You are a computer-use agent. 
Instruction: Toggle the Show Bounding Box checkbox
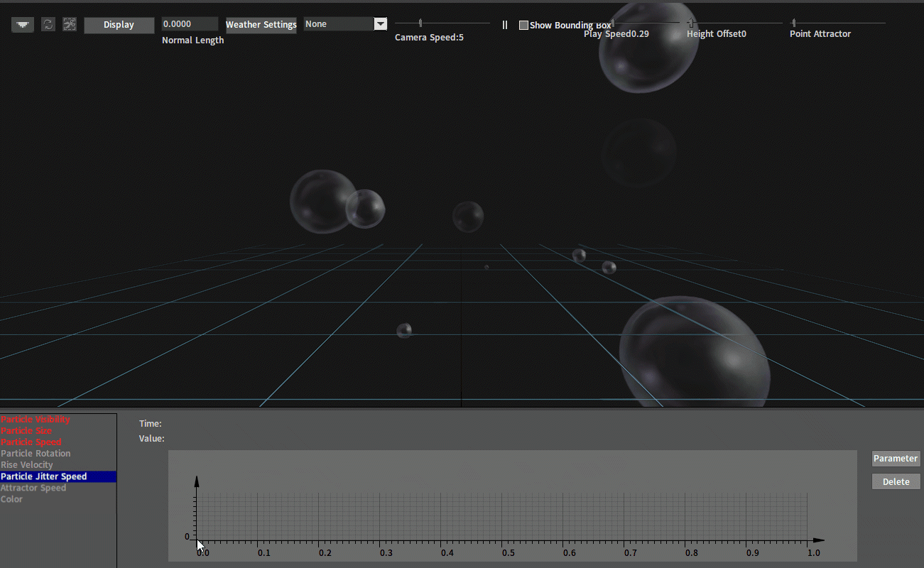click(x=524, y=25)
